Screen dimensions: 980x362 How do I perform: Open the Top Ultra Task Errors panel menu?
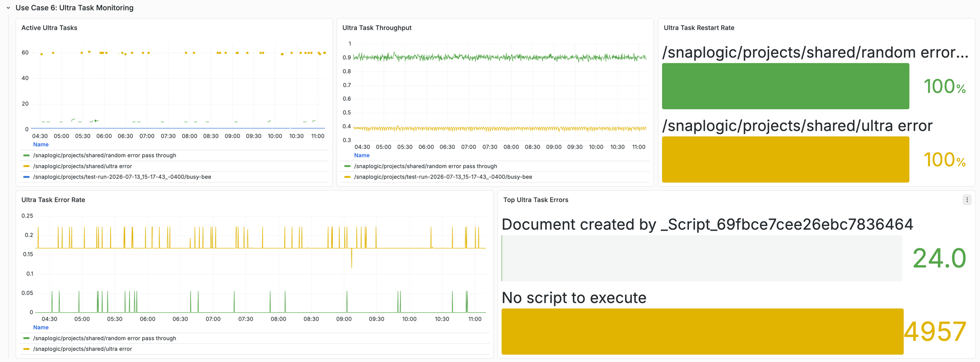point(967,200)
